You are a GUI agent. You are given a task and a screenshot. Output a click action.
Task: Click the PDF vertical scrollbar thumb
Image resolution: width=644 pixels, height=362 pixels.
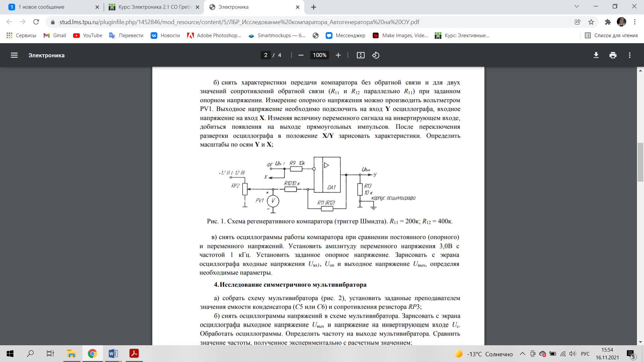[640, 162]
